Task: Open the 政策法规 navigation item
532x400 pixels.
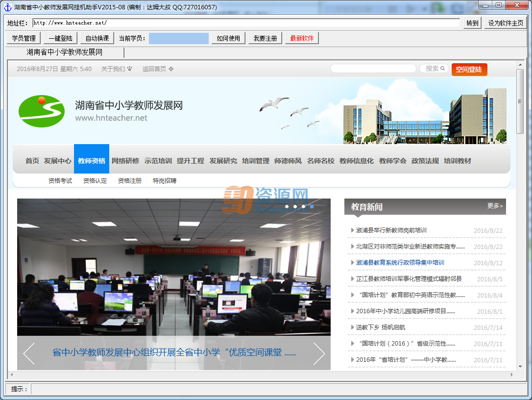Action: click(425, 161)
